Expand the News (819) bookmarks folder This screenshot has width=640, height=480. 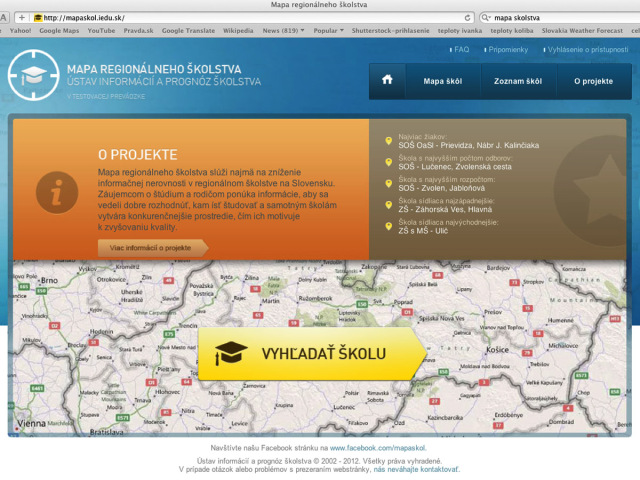click(283, 31)
